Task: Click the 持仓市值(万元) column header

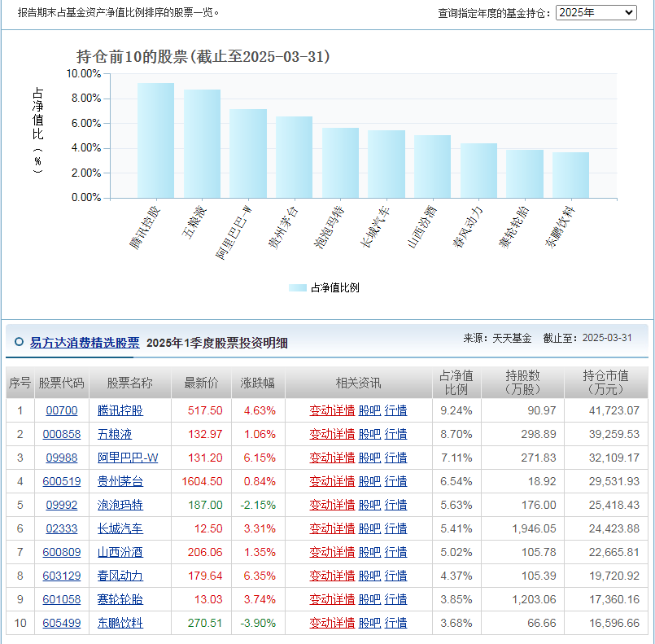Action: [x=605, y=383]
